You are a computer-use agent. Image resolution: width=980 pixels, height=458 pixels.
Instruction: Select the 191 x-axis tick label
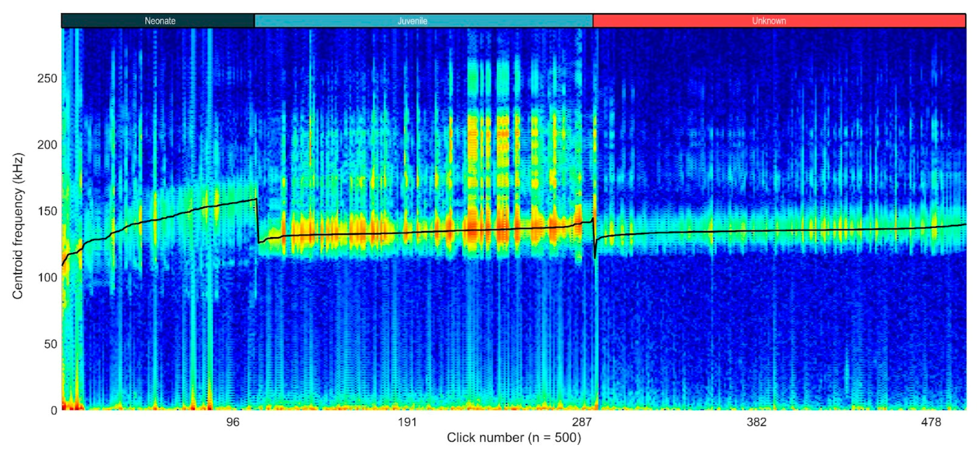407,422
